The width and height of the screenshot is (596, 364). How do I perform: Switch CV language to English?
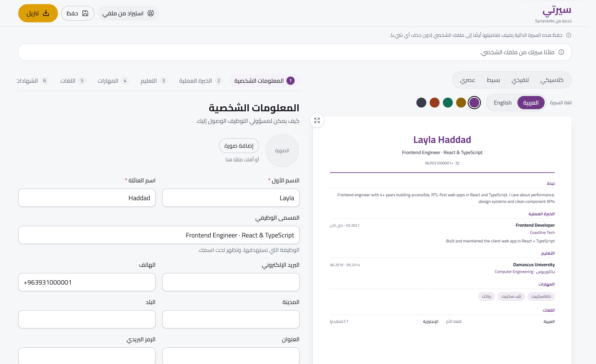tap(503, 103)
